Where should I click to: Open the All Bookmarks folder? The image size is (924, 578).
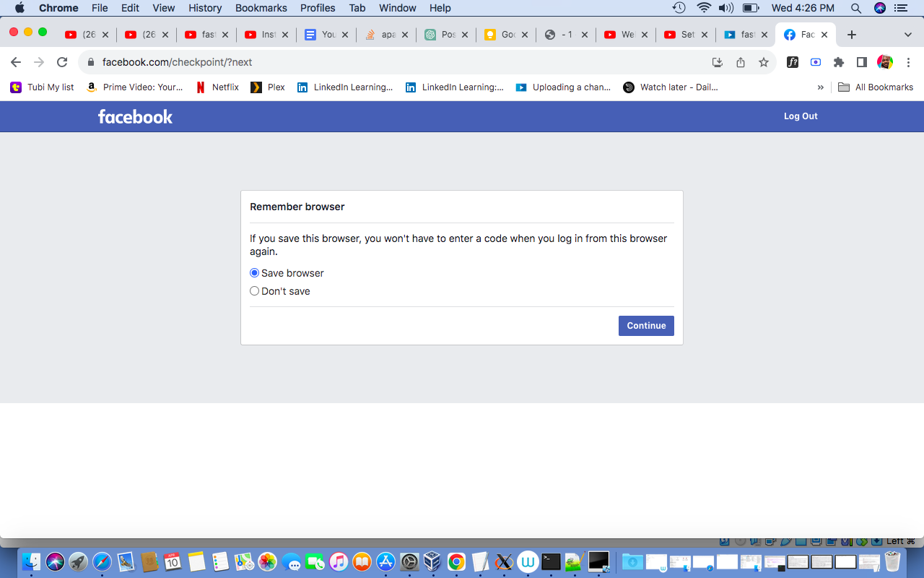876,87
